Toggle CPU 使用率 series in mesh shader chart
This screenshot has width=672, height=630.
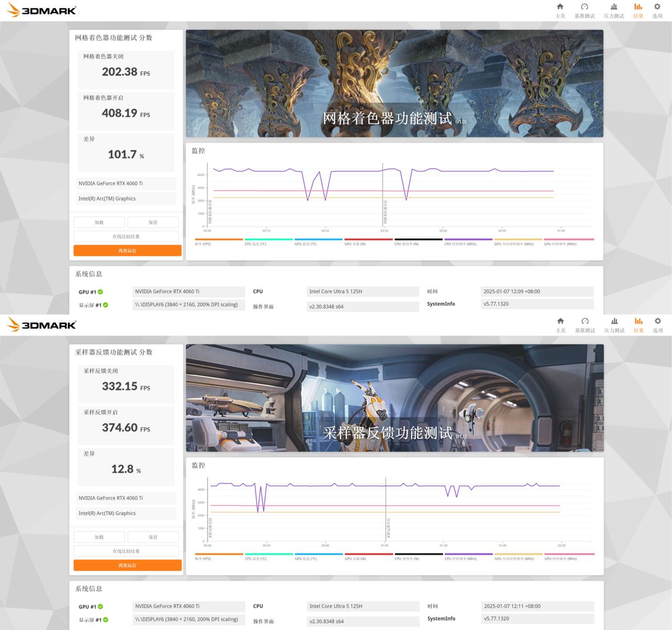[x=418, y=242]
